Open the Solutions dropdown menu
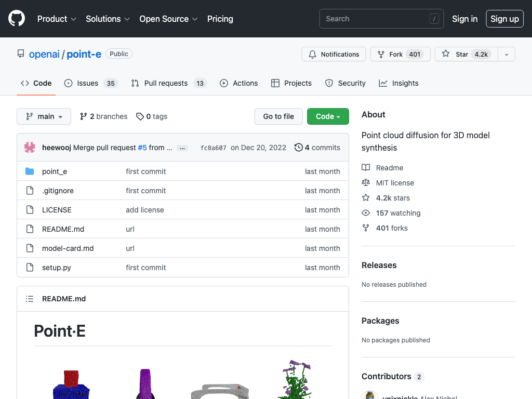The image size is (532, 399). [x=108, y=19]
